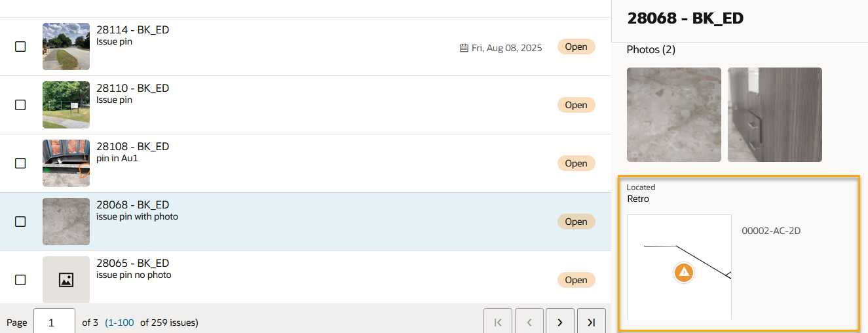Open the grassy field thumbnail for 28110
868x333 pixels.
coord(66,105)
